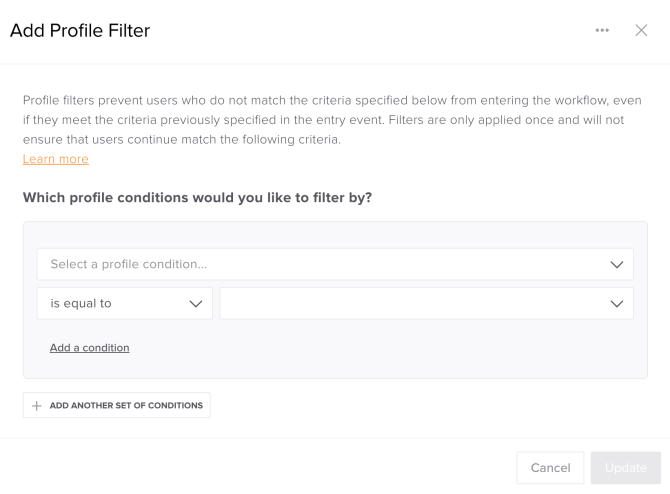Close the Add Profile Filter dialog
This screenshot has height=494, width=670.
pos(642,31)
